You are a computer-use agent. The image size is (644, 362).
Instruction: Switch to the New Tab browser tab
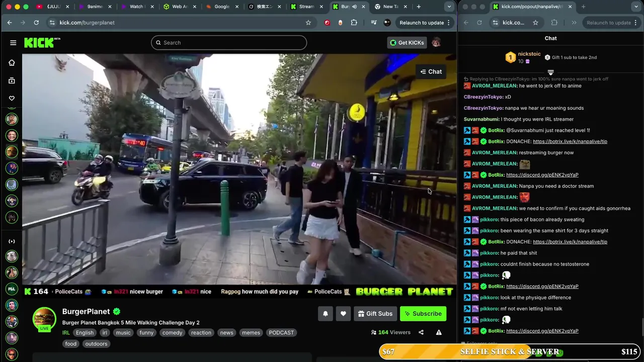click(390, 7)
